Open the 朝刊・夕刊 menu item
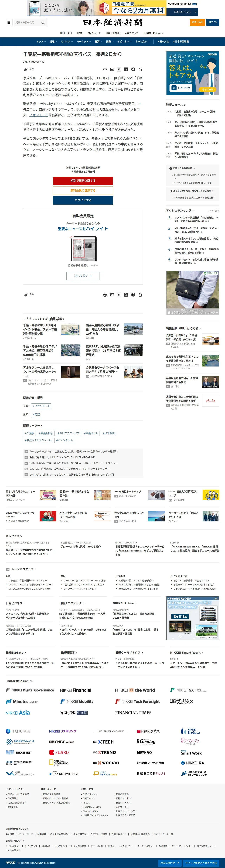Viewport: 225px width, 868px height. 66,33
